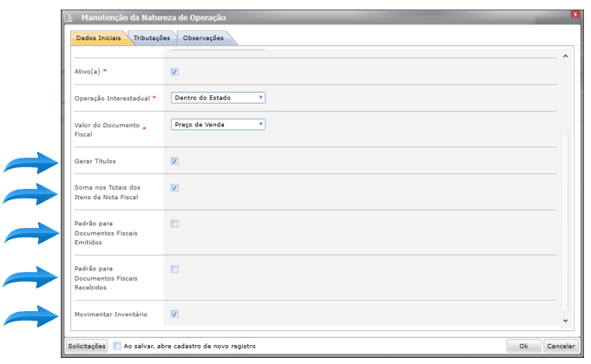Toggle the Movimentar Inventário checkbox
Screen dimensions: 591x364
(174, 315)
